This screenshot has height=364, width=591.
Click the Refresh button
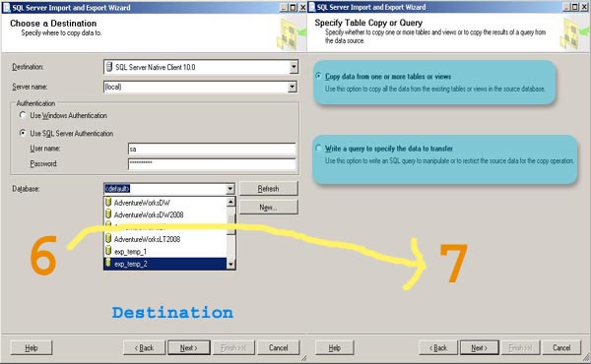(268, 189)
